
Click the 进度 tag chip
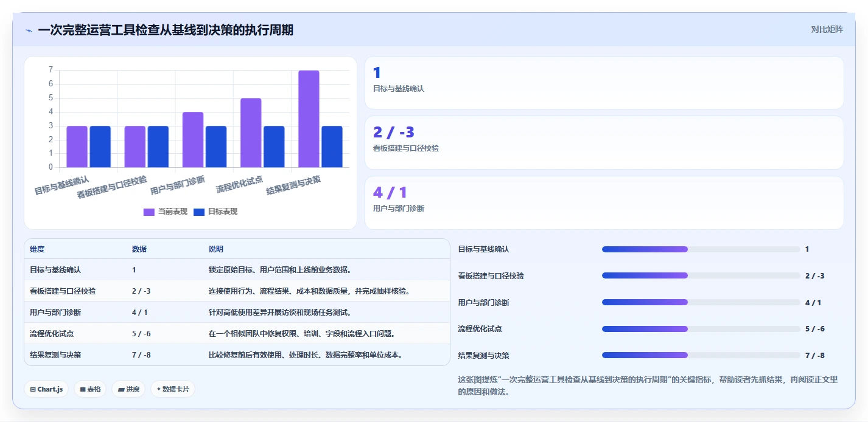[128, 389]
